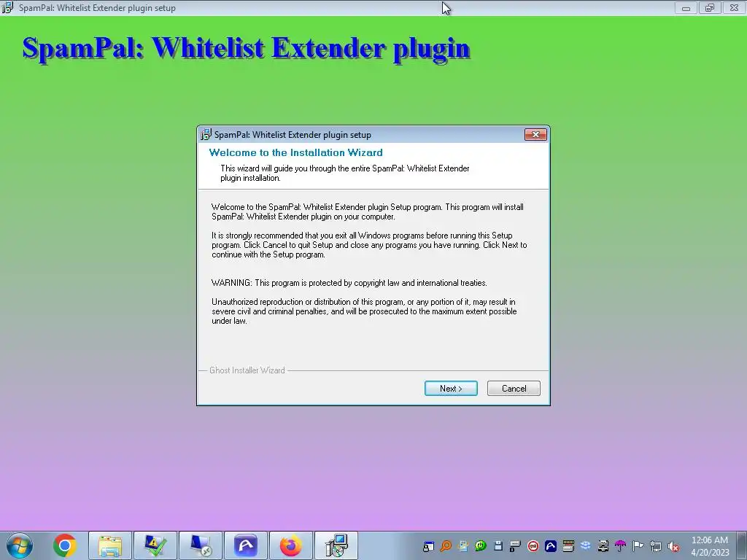Click the 'WARNING: This program is protected' line
Viewport: 747px width, 560px height.
[349, 283]
